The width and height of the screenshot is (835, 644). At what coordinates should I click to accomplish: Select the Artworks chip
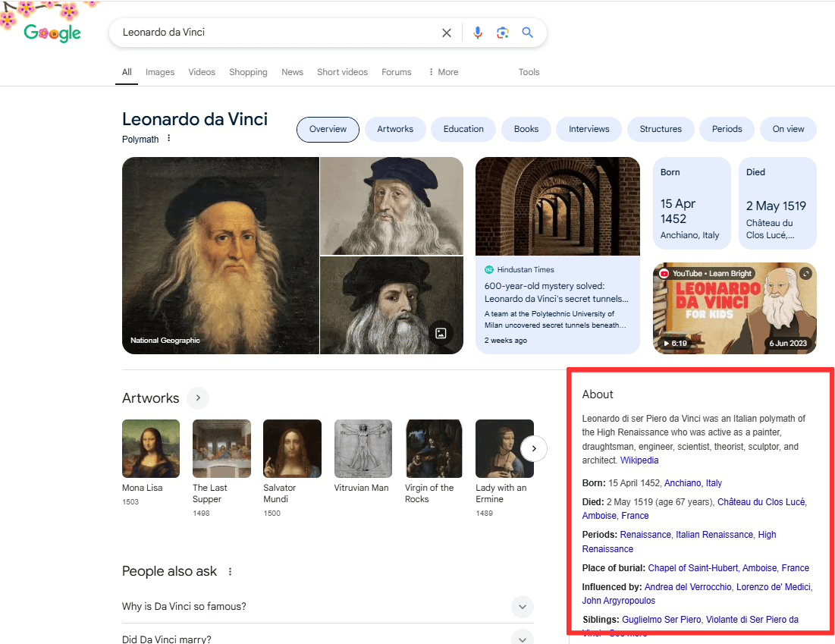pyautogui.click(x=395, y=130)
